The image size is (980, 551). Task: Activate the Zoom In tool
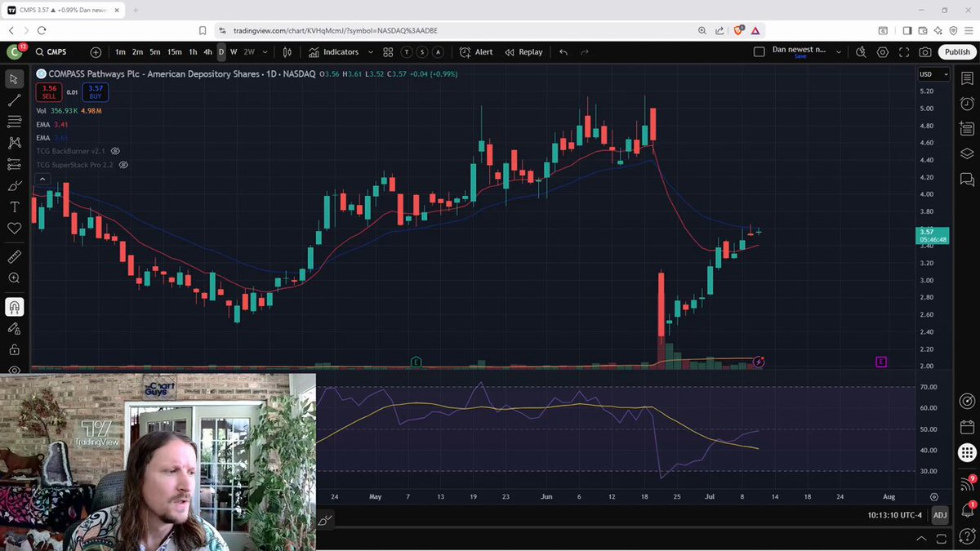tap(14, 278)
